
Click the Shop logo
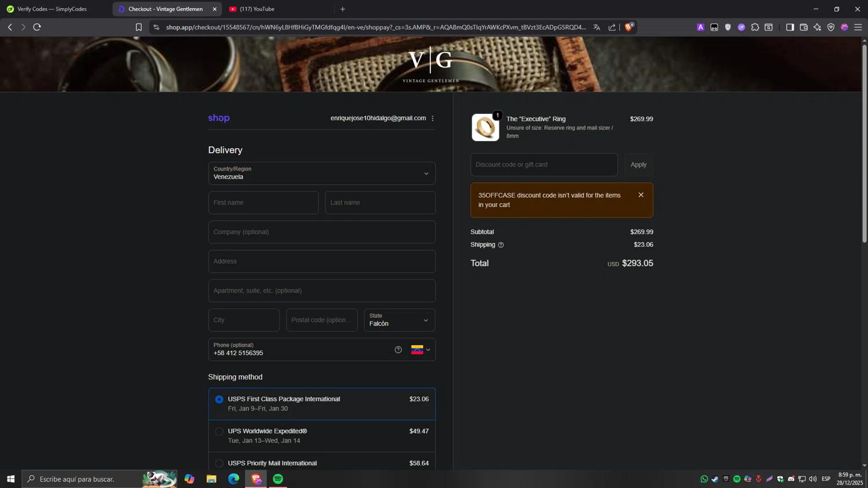219,118
